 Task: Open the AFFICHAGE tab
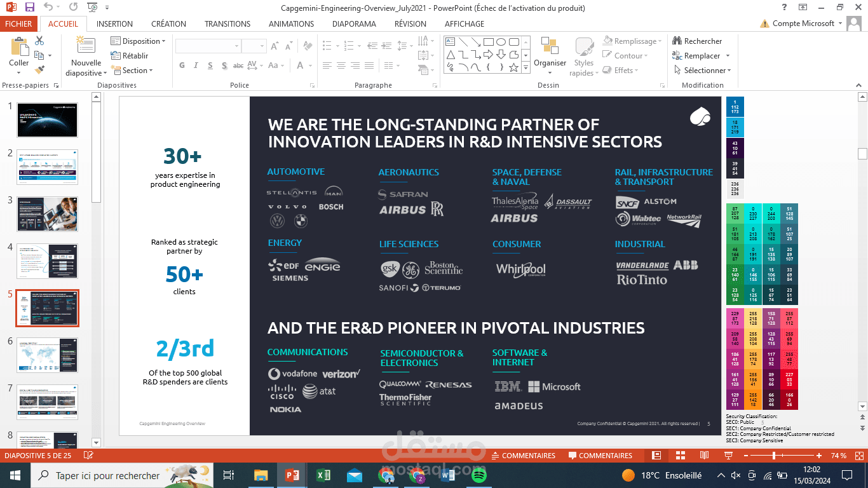click(x=465, y=24)
